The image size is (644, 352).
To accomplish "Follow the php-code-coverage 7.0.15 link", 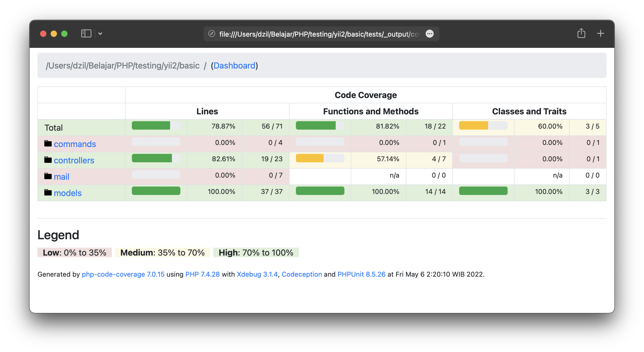I will [123, 274].
